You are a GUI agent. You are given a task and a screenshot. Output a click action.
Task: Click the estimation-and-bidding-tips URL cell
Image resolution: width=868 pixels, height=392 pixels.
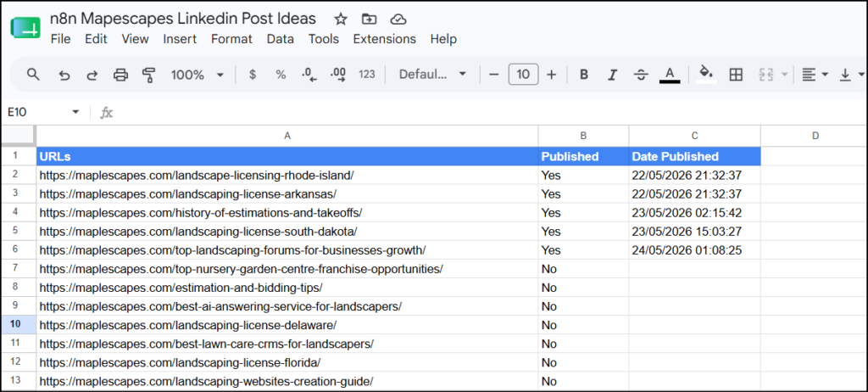[287, 287]
